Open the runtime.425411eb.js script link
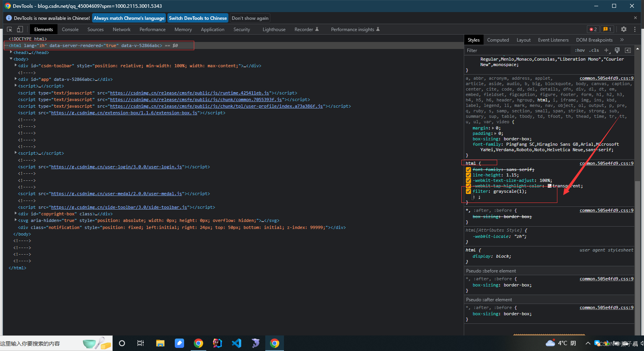Image resolution: width=644 pixels, height=351 pixels. tap(190, 93)
